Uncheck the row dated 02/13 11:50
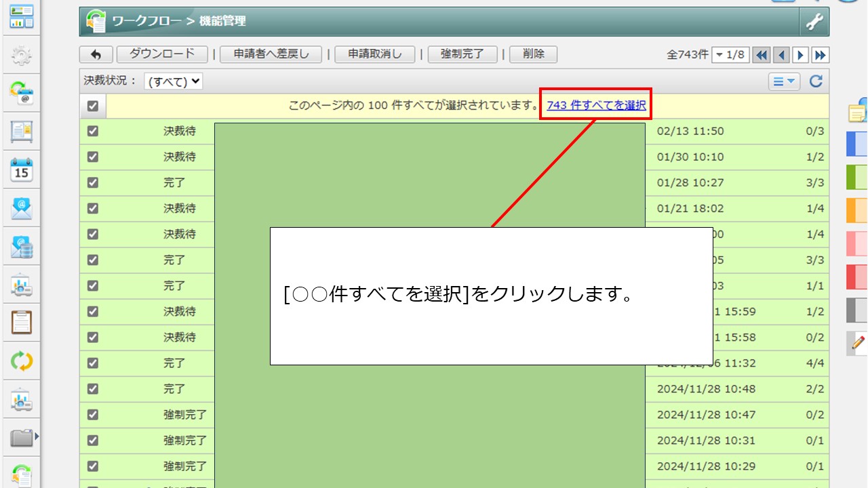The height and width of the screenshot is (488, 868). click(x=93, y=131)
